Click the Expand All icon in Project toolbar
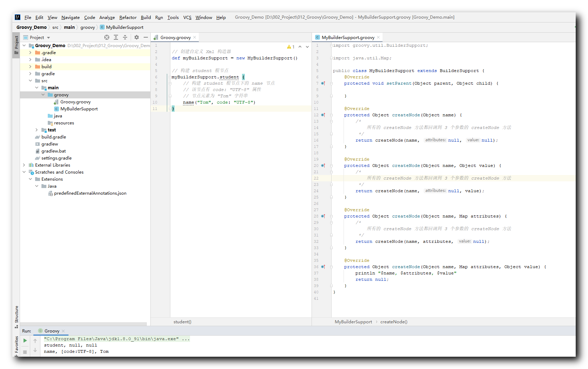Screen dimensions: 588x369 point(116,37)
